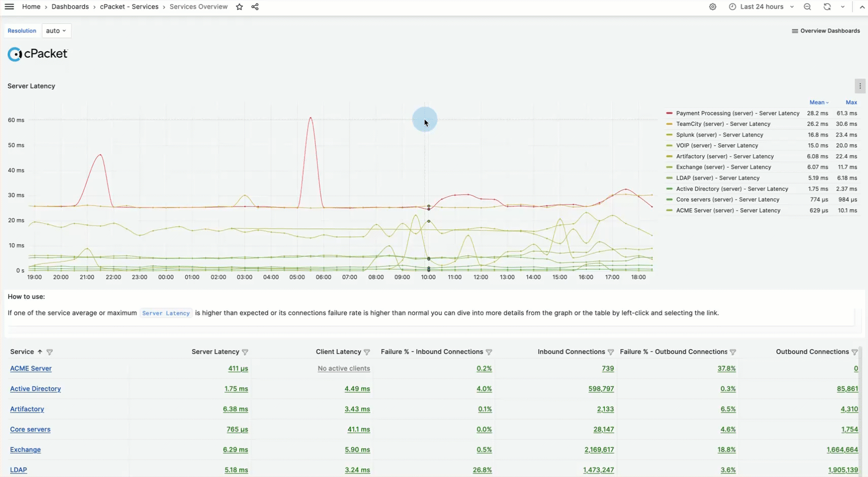Open Exchange service link
Viewport: 868px width, 477px height.
point(25,450)
